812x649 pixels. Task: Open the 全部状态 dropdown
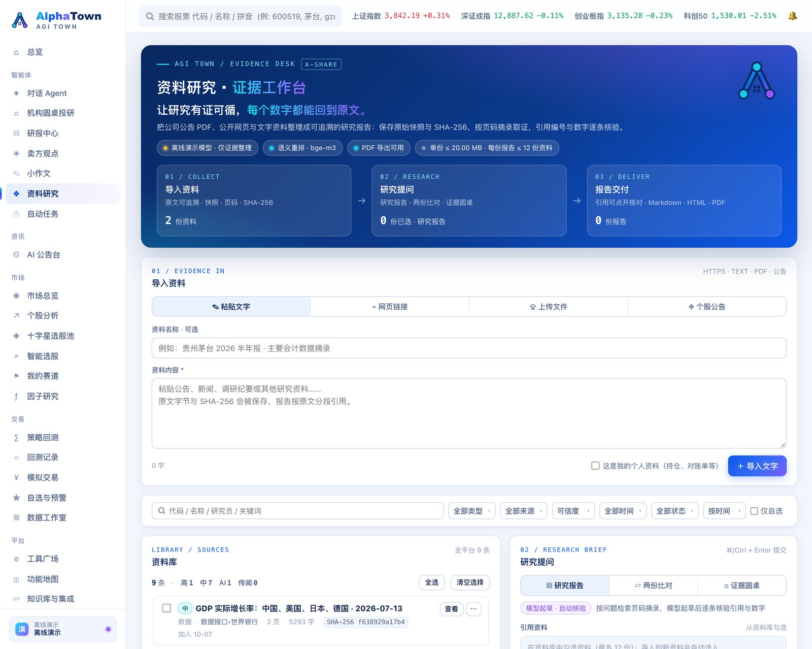[x=675, y=511]
